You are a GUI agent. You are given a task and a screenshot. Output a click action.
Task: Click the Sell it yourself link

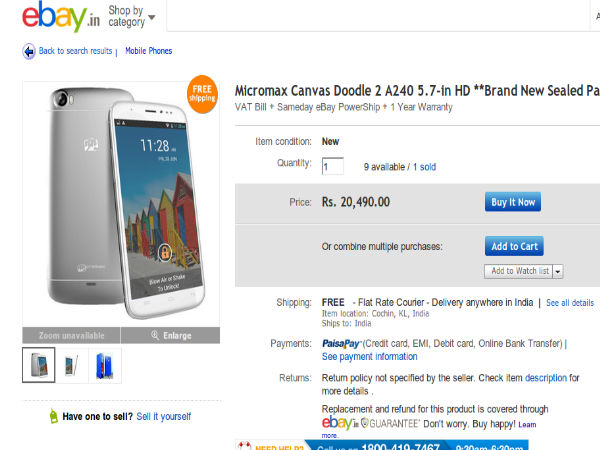point(164,416)
